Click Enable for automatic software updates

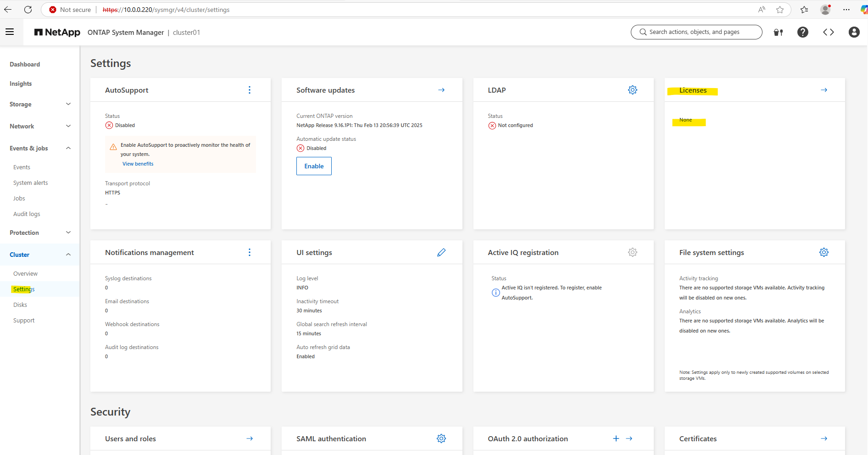(x=314, y=166)
